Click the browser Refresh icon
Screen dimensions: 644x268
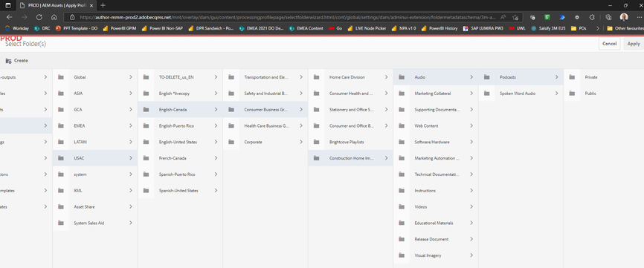click(39, 17)
